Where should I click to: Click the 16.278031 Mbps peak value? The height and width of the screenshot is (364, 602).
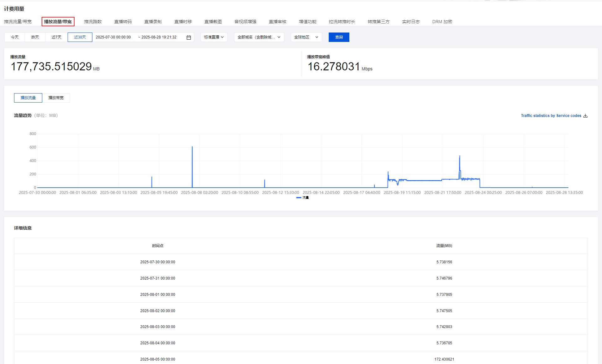[x=340, y=67]
